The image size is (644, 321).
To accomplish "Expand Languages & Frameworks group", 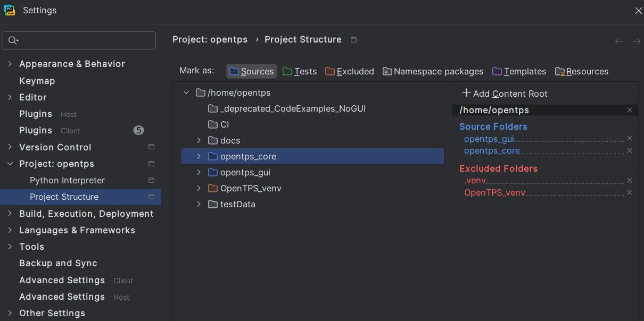I will tap(10, 230).
